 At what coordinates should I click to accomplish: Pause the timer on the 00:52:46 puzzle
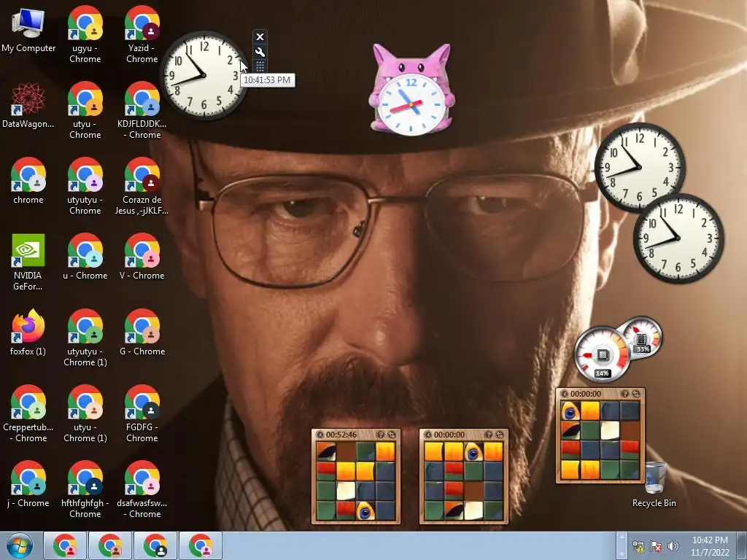[320, 435]
